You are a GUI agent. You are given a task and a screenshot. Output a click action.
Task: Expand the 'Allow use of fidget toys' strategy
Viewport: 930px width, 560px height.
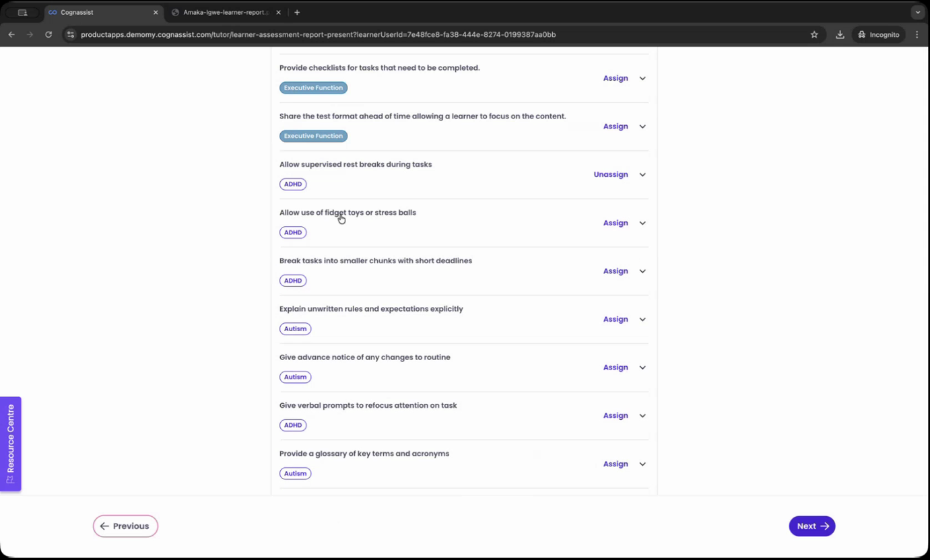[x=642, y=223]
